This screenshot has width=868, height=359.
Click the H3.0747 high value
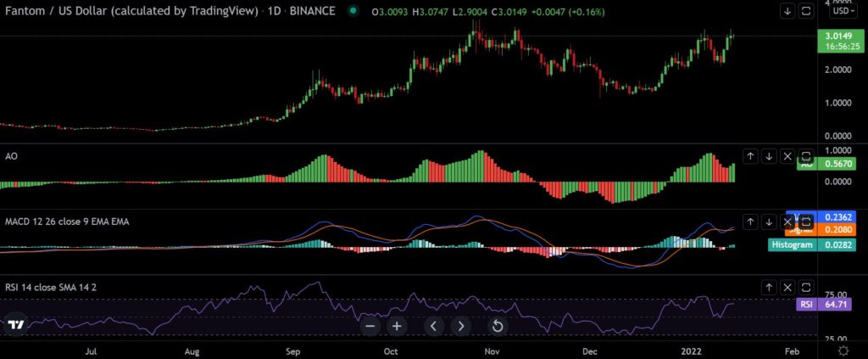(431, 12)
